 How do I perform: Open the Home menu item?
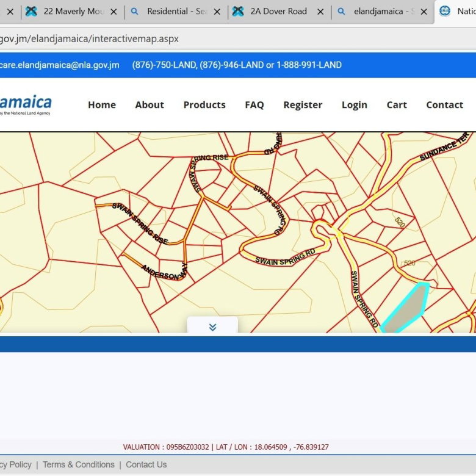(102, 105)
